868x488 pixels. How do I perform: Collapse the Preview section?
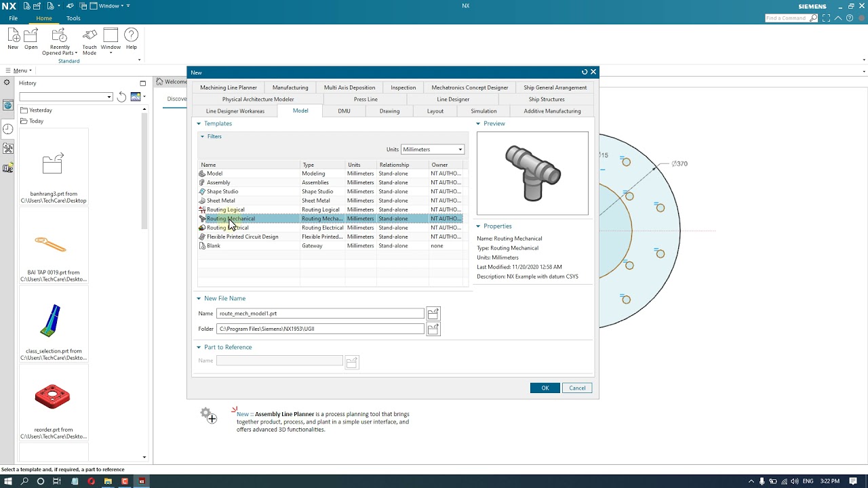(478, 123)
